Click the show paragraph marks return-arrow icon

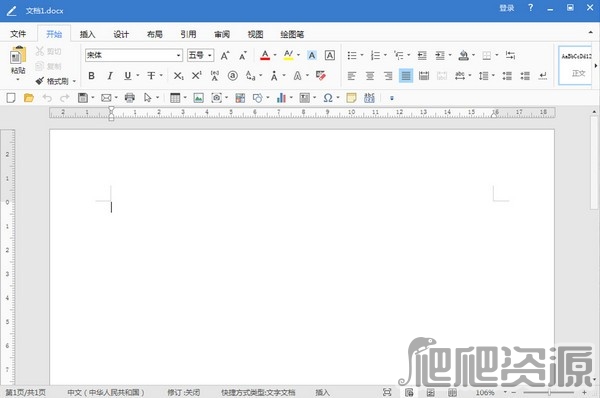tap(543, 76)
